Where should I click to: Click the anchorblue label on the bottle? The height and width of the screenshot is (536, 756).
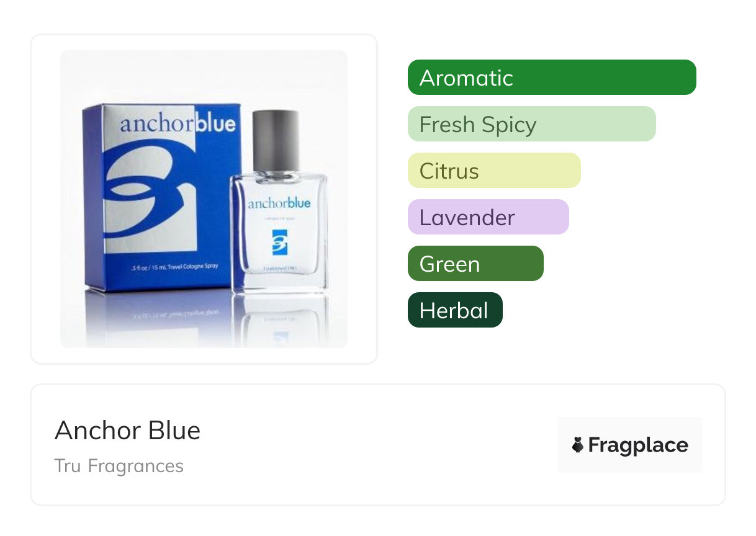point(279,203)
